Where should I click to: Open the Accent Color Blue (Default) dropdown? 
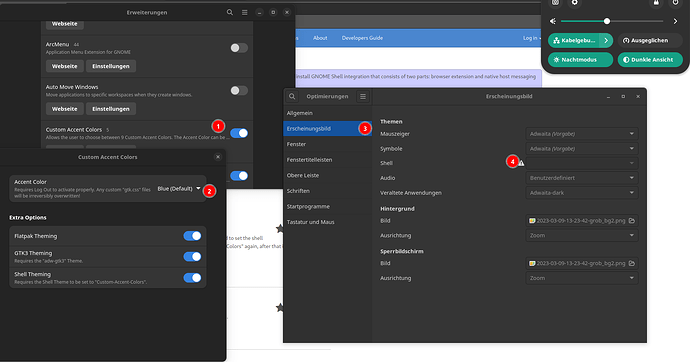point(179,189)
